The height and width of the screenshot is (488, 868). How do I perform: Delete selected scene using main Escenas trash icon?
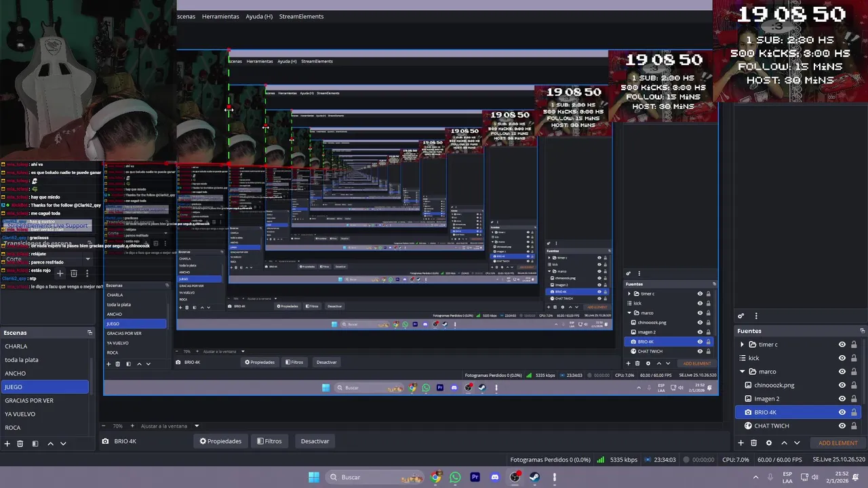(x=20, y=443)
